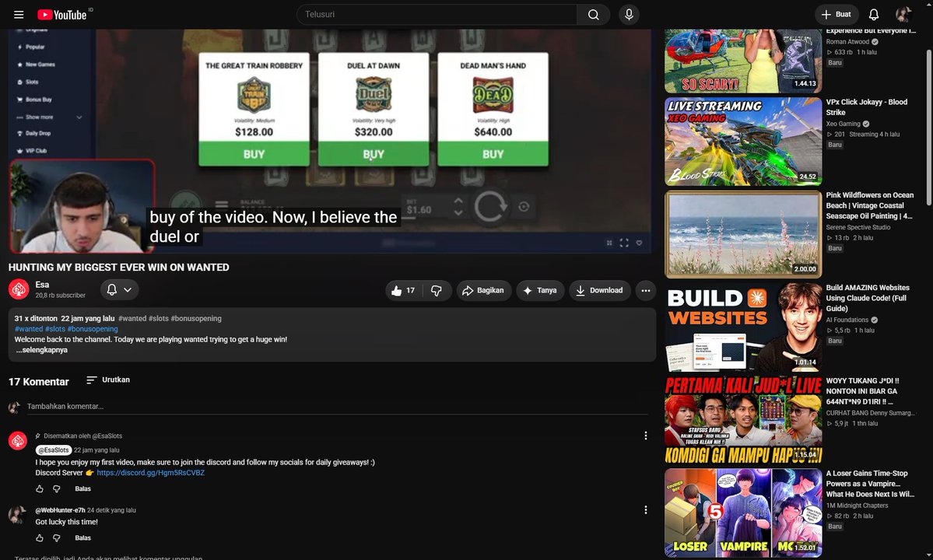Open more actions ellipsis beside Download

646,290
